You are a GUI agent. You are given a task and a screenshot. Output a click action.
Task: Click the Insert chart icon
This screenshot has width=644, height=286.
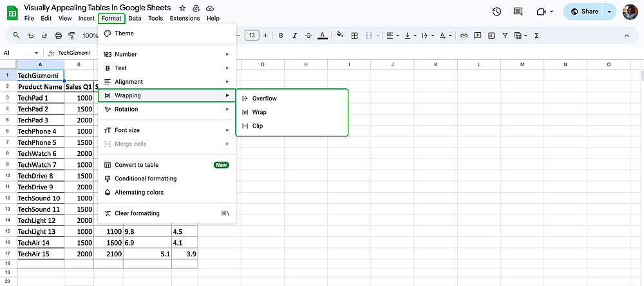pyautogui.click(x=491, y=36)
